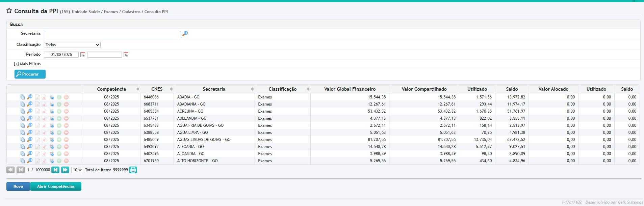
Task: Click the Novo button
Action: click(x=18, y=186)
